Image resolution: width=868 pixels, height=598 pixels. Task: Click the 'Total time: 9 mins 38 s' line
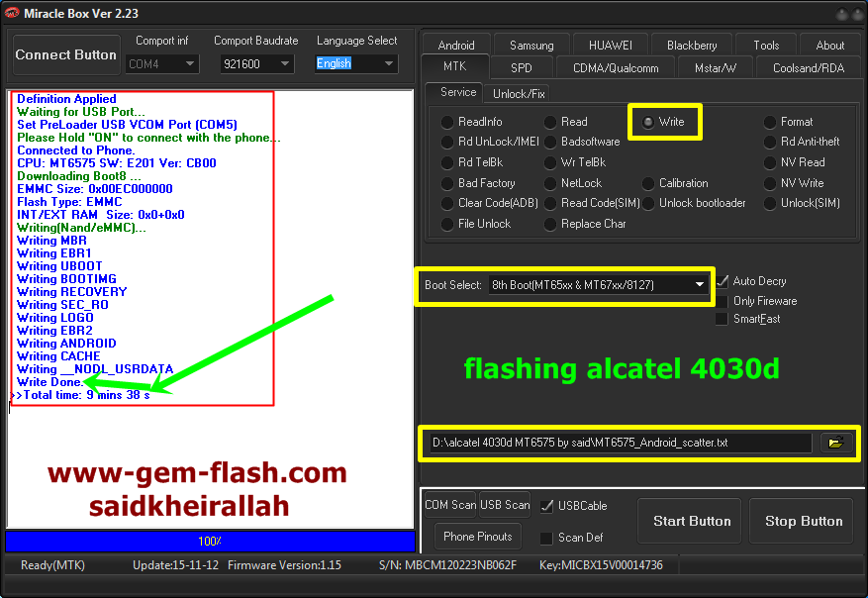[86, 395]
